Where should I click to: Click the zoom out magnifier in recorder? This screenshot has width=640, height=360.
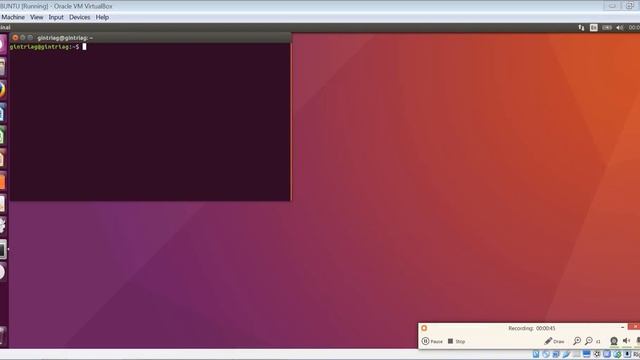tap(589, 341)
